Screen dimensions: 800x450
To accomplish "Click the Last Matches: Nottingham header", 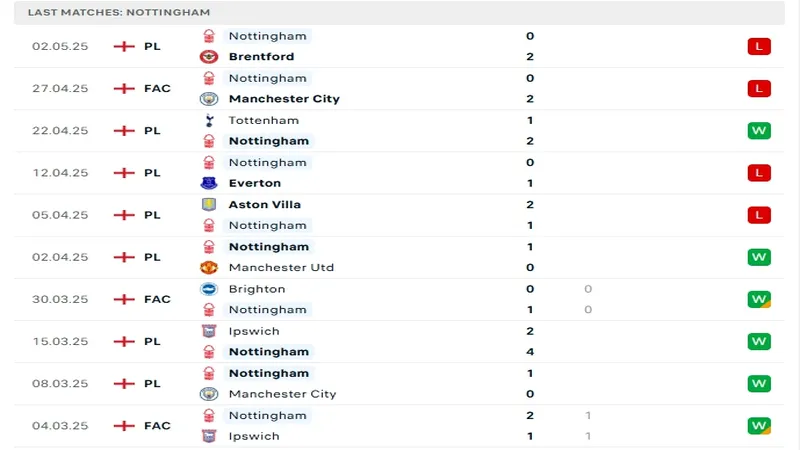I will [119, 12].
